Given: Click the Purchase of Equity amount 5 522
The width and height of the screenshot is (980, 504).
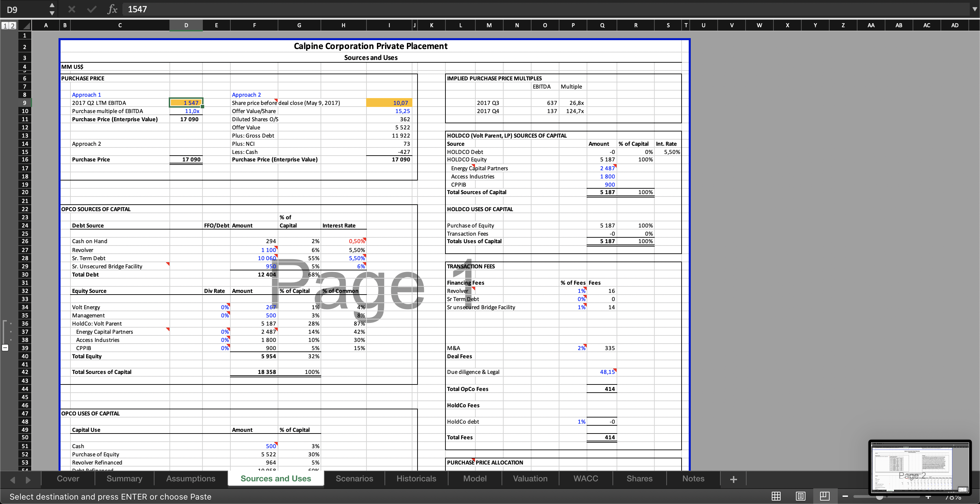Looking at the screenshot, I should pos(254,455).
